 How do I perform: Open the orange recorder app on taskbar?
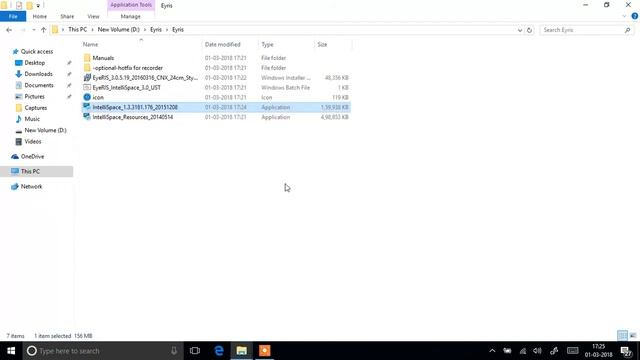[264, 351]
